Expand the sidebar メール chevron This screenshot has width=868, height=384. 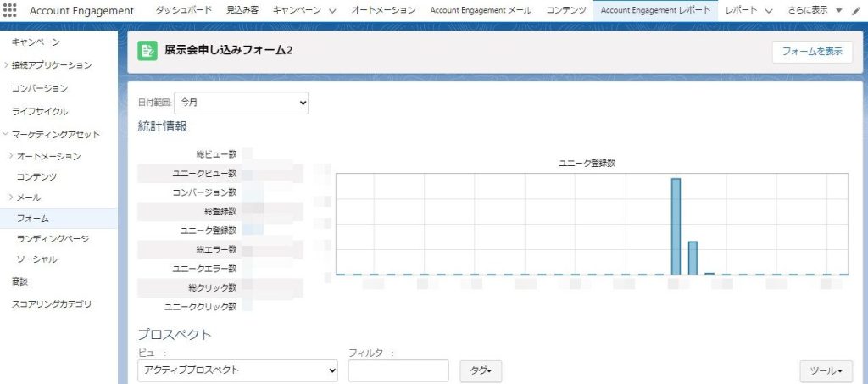(x=11, y=197)
